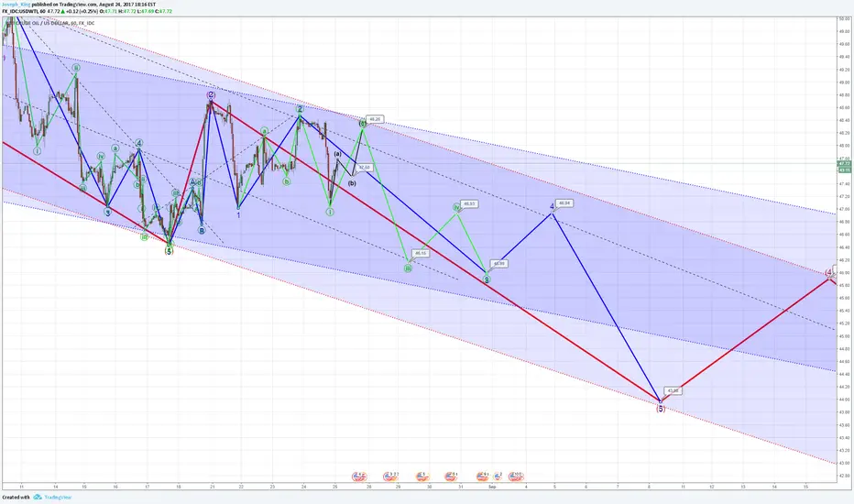This screenshot has width=854, height=504.
Task: Select the 43.98 price label at the channel bottom
Action: point(673,390)
